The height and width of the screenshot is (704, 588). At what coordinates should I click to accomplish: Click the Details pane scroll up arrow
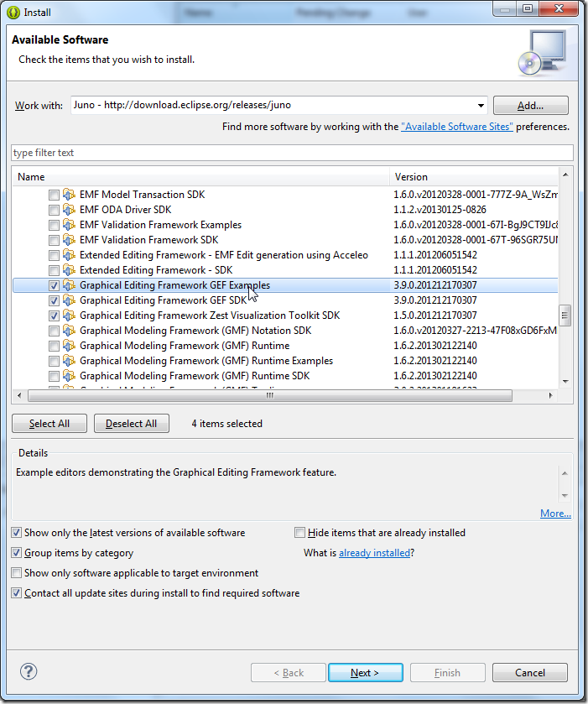565,473
